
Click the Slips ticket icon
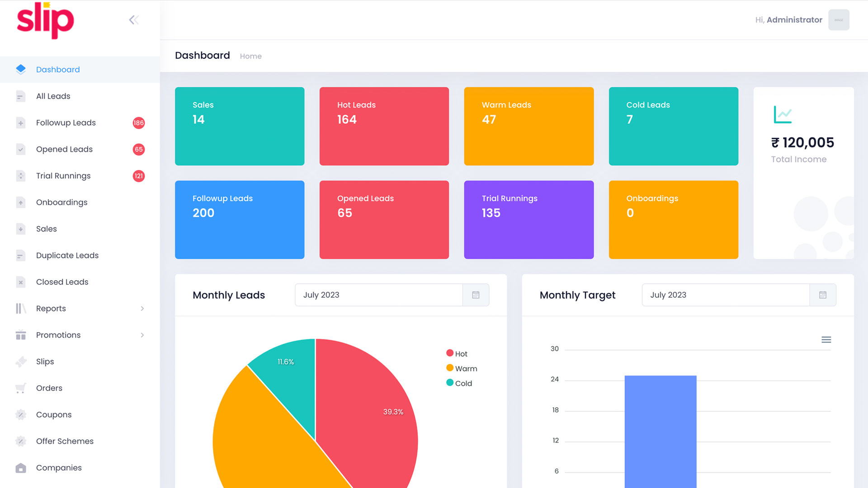click(21, 361)
